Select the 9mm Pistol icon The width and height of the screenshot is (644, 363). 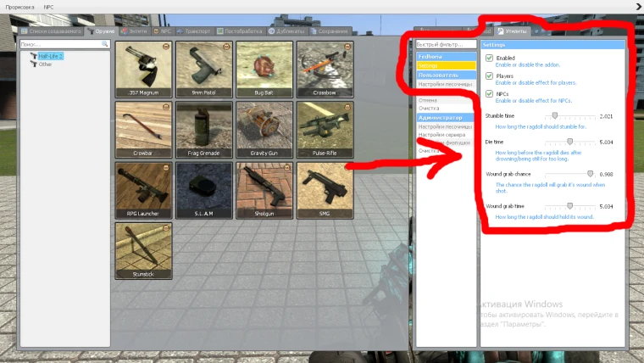[x=203, y=70]
